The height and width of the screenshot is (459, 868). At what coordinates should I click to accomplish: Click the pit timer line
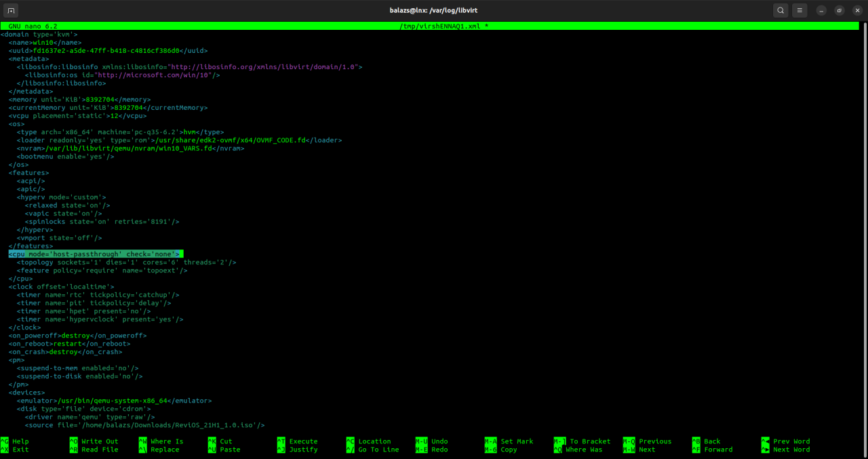(94, 303)
